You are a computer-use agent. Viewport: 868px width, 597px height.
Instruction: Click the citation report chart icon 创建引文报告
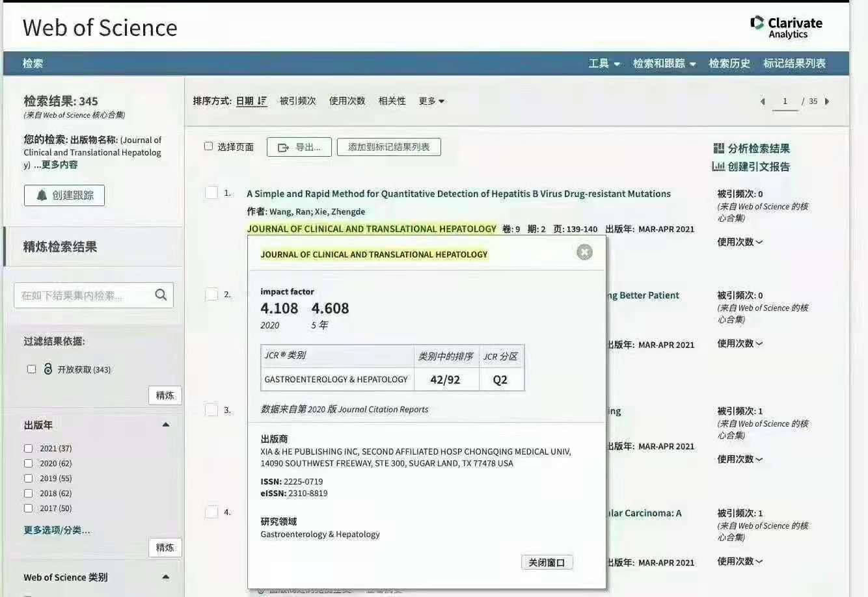718,166
